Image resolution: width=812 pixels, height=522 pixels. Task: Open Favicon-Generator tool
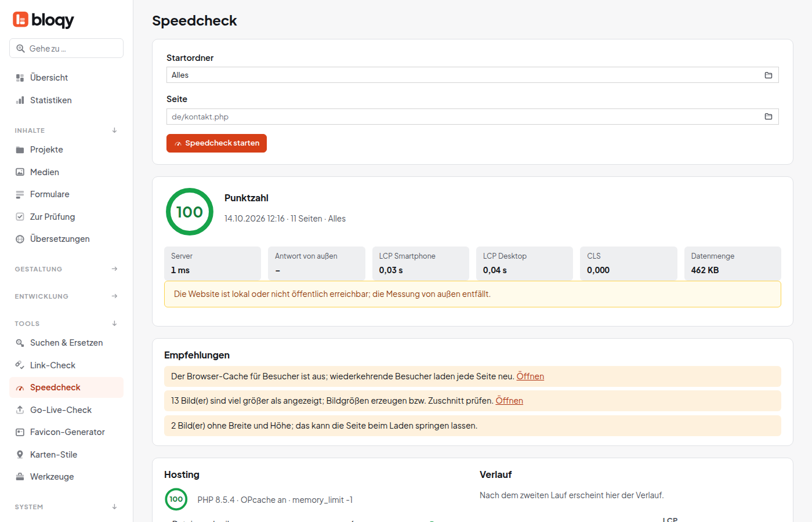coord(66,432)
